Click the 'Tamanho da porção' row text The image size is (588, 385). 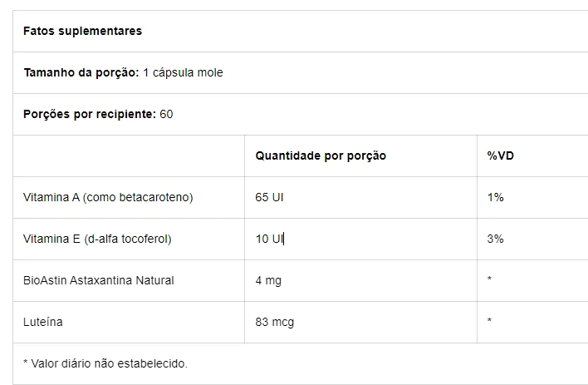(80, 72)
